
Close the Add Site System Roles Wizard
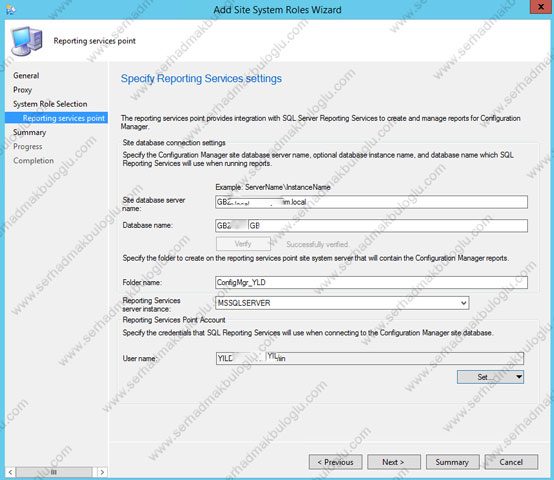coord(541,7)
